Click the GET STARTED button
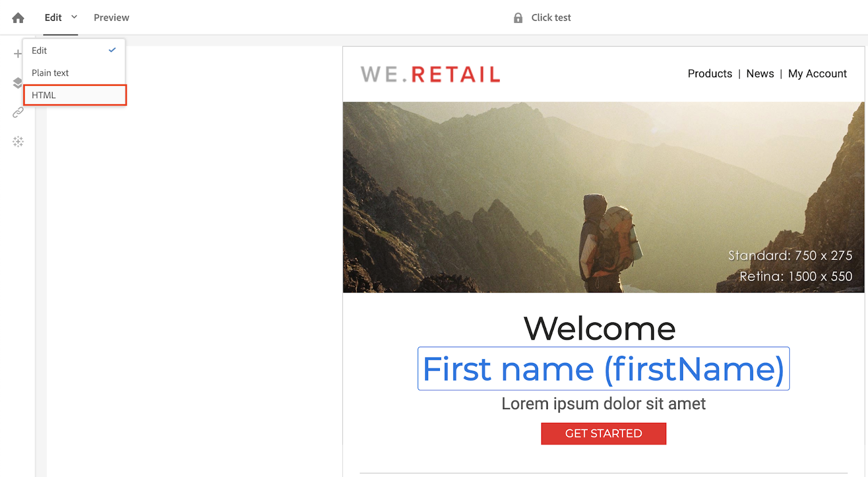The height and width of the screenshot is (477, 868). 603,434
